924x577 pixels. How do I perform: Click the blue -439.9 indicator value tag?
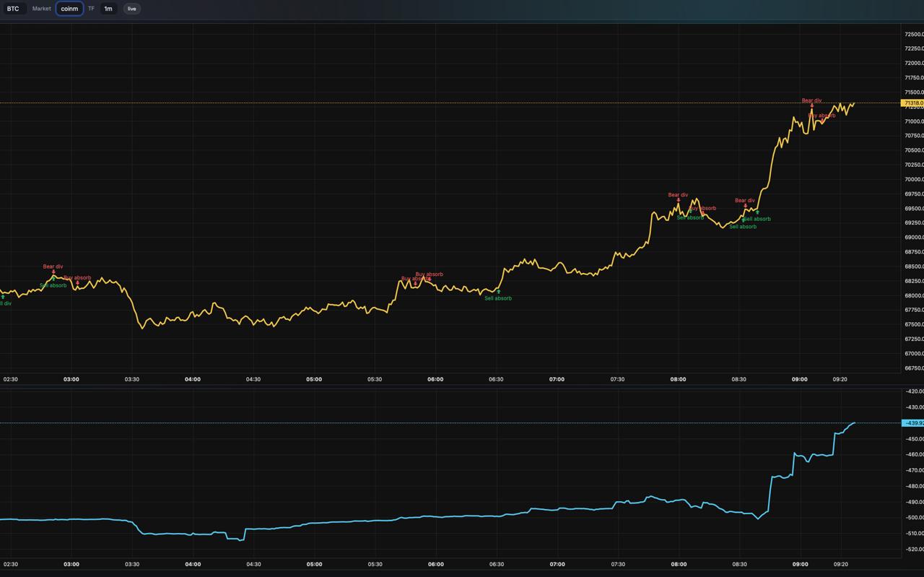[912, 423]
